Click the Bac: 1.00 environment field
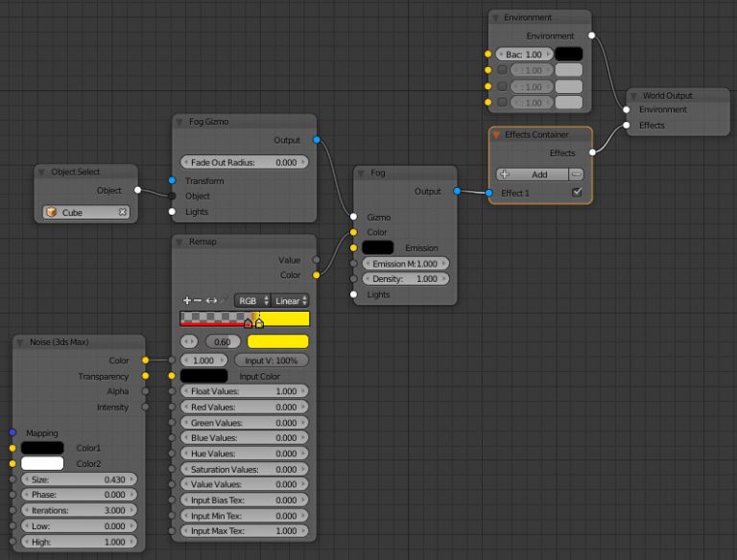The width and height of the screenshot is (737, 560). point(524,54)
